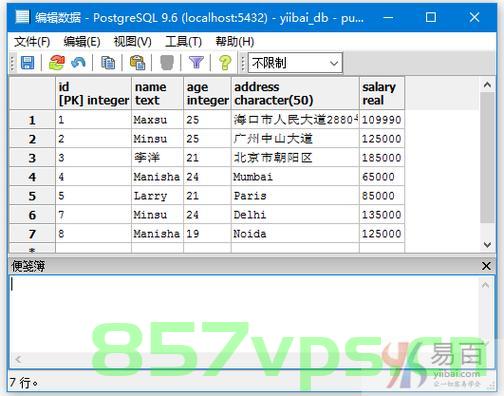The height and width of the screenshot is (396, 504).
Task: Click the data grid scroll down arrow
Action: (487, 245)
